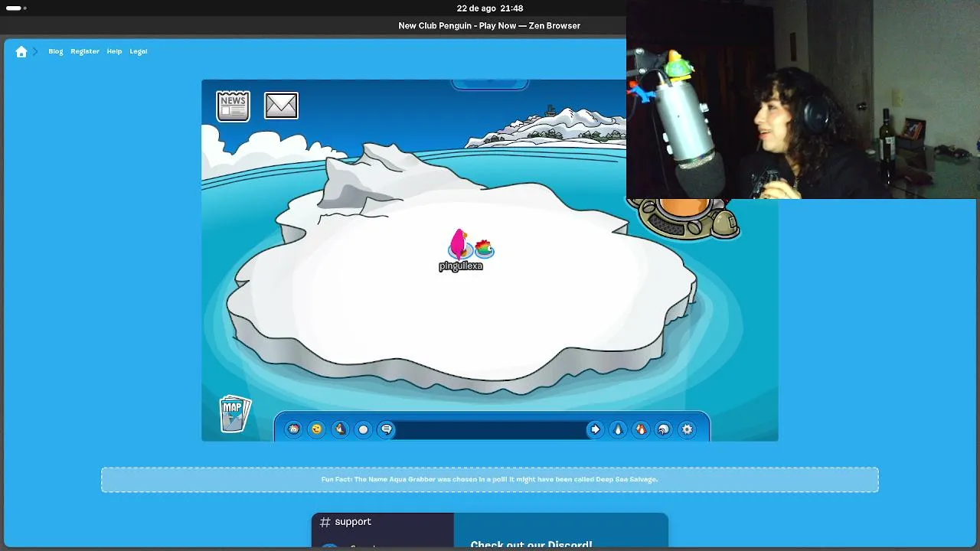Image resolution: width=980 pixels, height=551 pixels.
Task: Open the Help link
Action: pyautogui.click(x=114, y=51)
